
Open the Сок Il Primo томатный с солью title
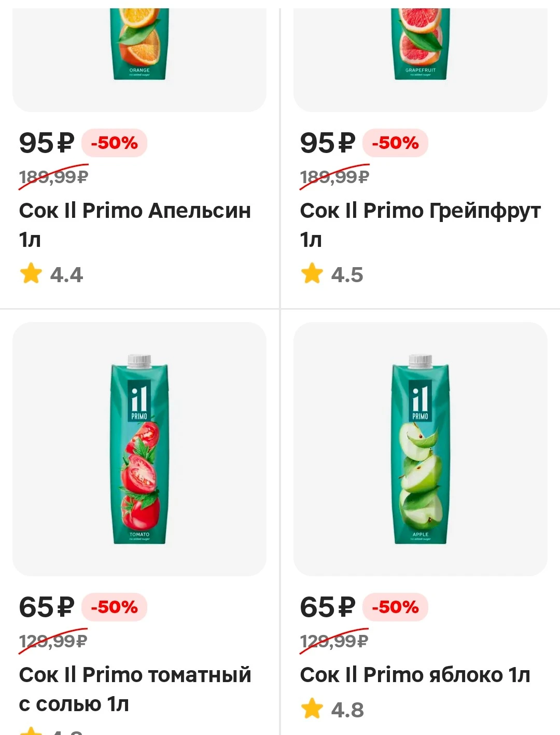click(135, 689)
